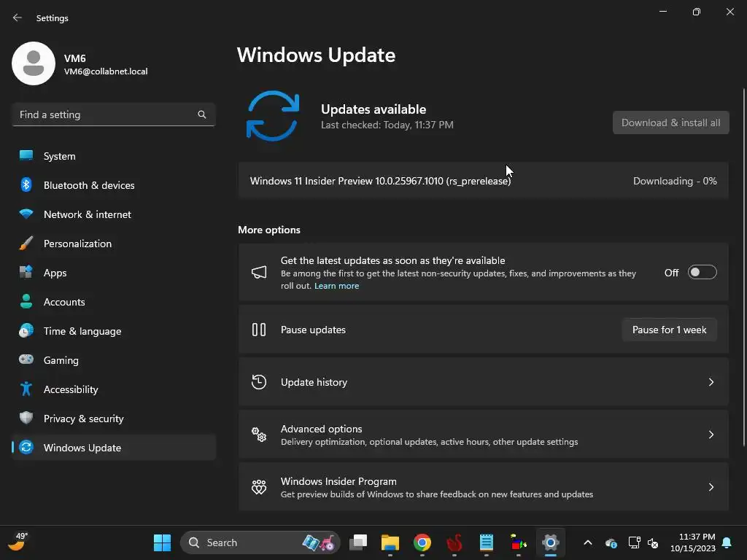Screen dimensions: 747x560
Task: Open Bluetooth & devices settings
Action: 114,185
